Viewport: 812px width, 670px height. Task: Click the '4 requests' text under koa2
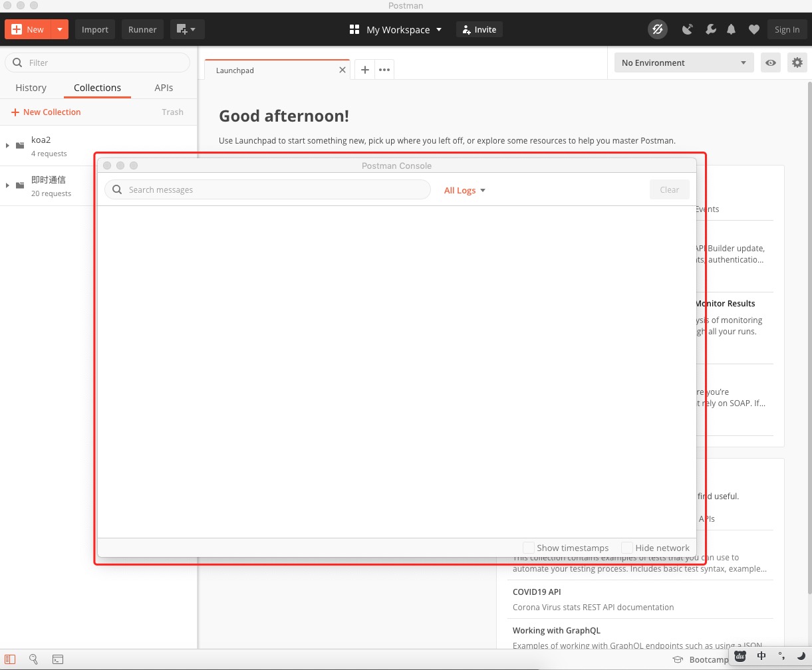coord(49,154)
